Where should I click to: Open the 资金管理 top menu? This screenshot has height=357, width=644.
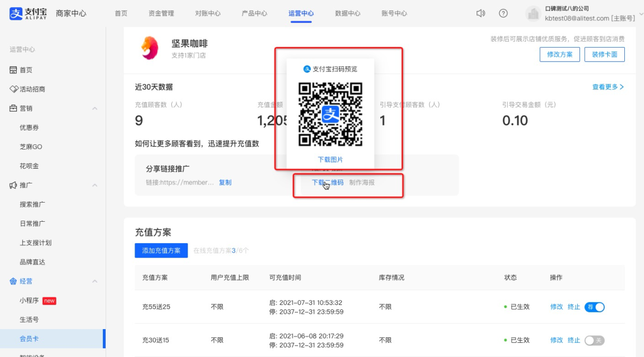coord(161,13)
